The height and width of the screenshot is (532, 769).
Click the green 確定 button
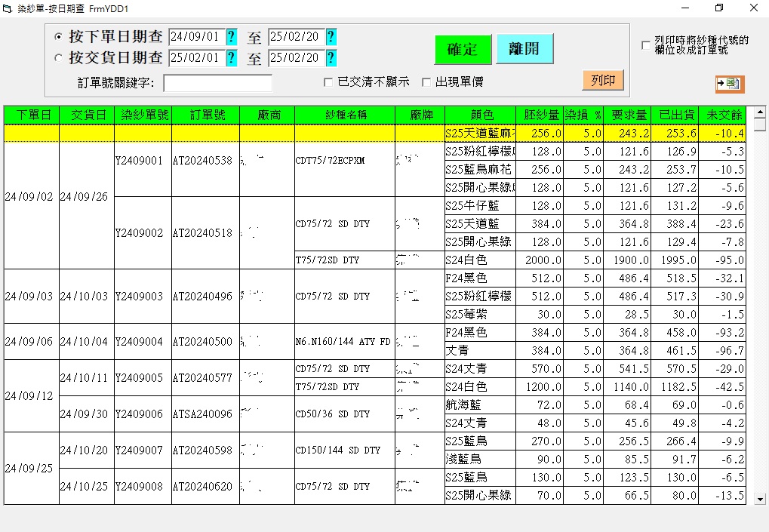pyautogui.click(x=463, y=49)
